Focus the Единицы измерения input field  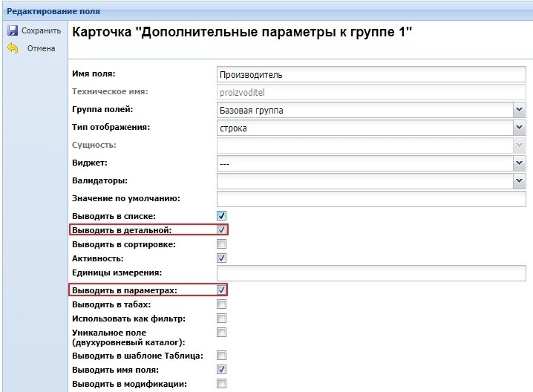click(370, 273)
